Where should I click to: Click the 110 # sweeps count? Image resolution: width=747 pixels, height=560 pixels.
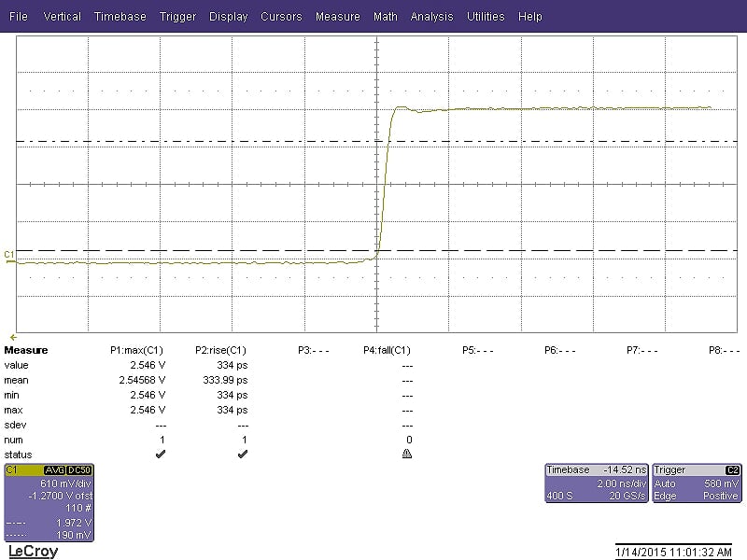78,508
